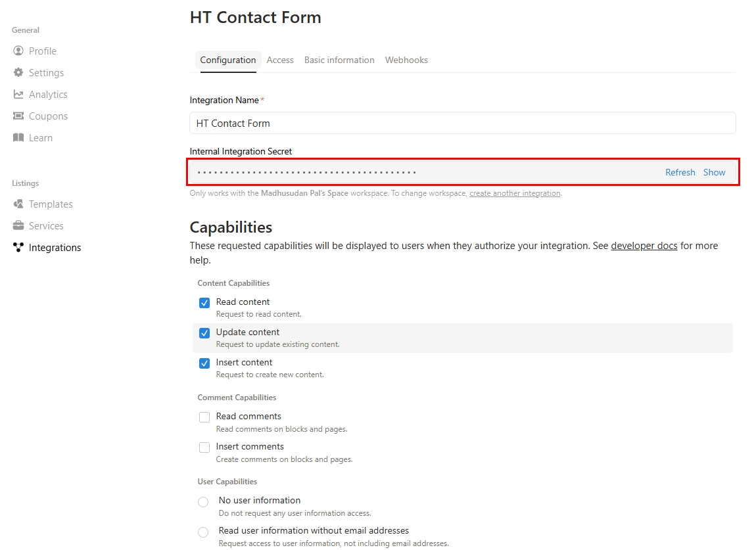Select Read user information without email addresses
Viewport: 756px width, 550px height.
pos(203,532)
